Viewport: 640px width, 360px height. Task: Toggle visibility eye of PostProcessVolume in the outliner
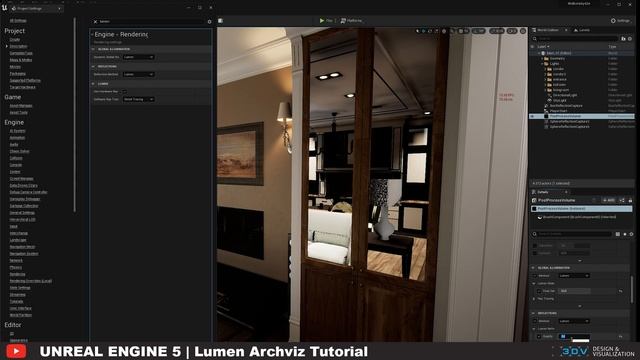tap(532, 116)
